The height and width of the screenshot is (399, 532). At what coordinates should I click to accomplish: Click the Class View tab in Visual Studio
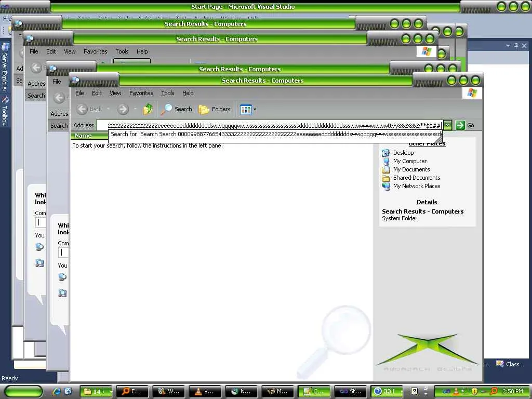coord(510,364)
